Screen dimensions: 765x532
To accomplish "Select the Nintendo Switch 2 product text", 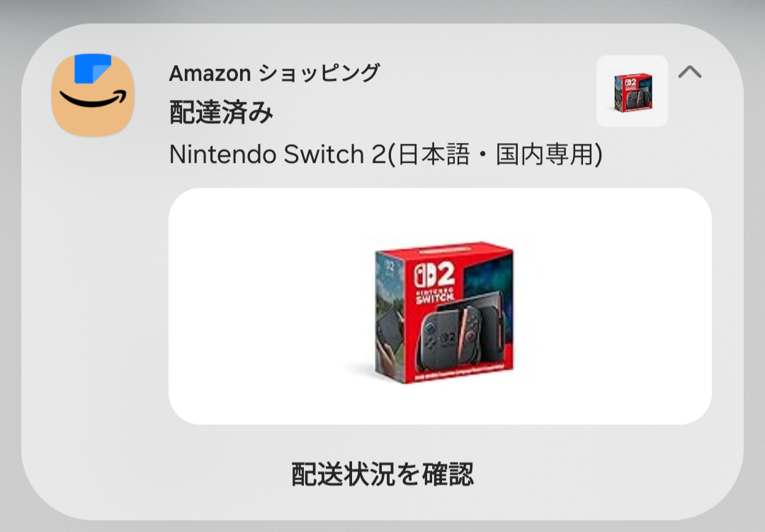I will coord(385,154).
